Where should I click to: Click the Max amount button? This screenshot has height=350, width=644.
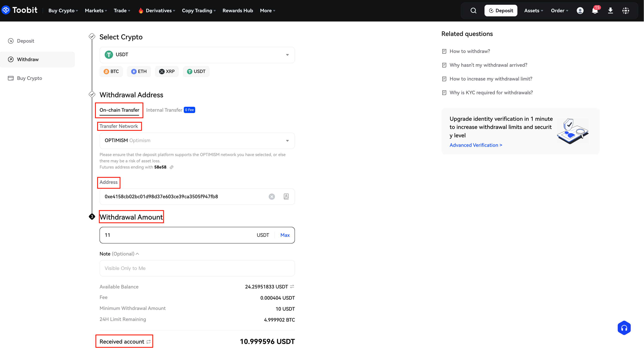tap(285, 235)
